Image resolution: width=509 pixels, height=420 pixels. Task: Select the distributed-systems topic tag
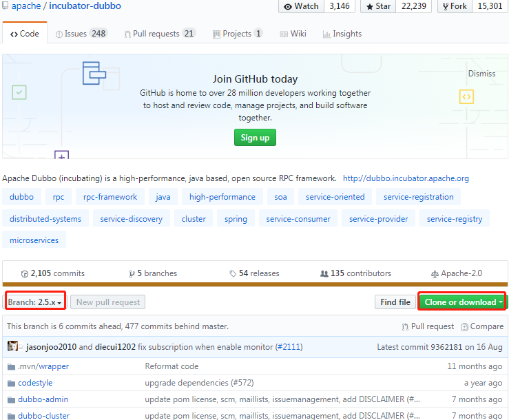coord(45,219)
